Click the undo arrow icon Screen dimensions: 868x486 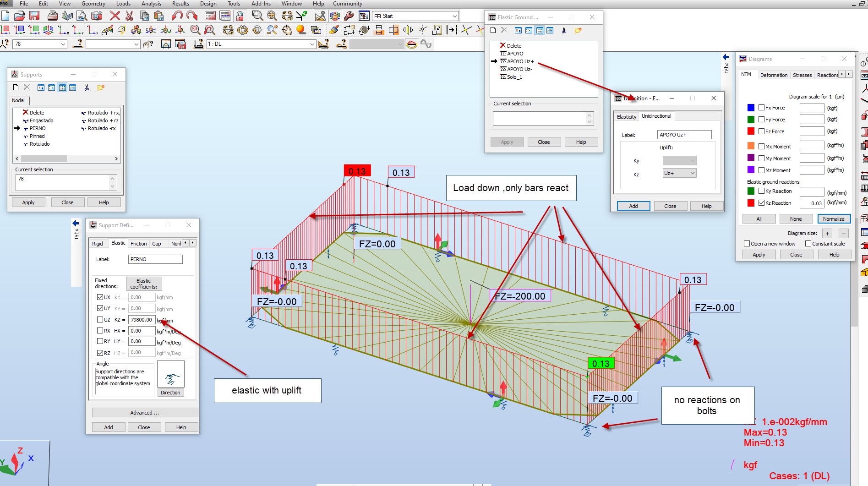tap(178, 15)
